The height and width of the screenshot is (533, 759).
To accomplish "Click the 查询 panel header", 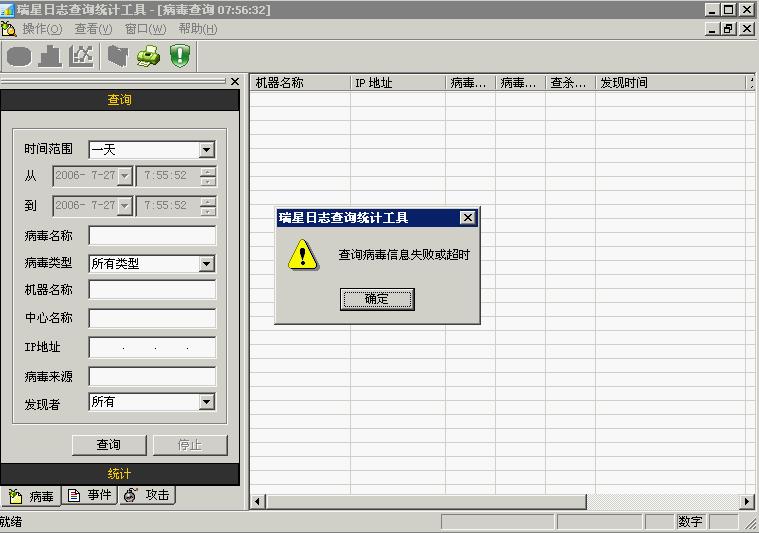I will tap(120, 100).
